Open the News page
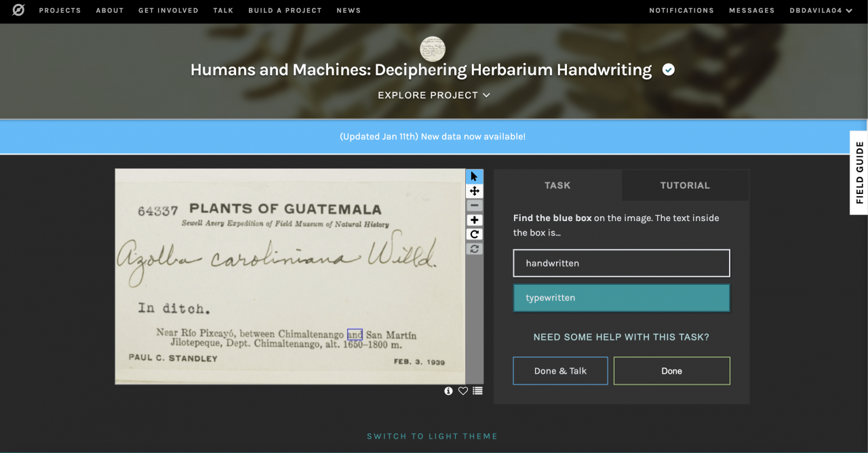This screenshot has height=453, width=868. pos(349,10)
